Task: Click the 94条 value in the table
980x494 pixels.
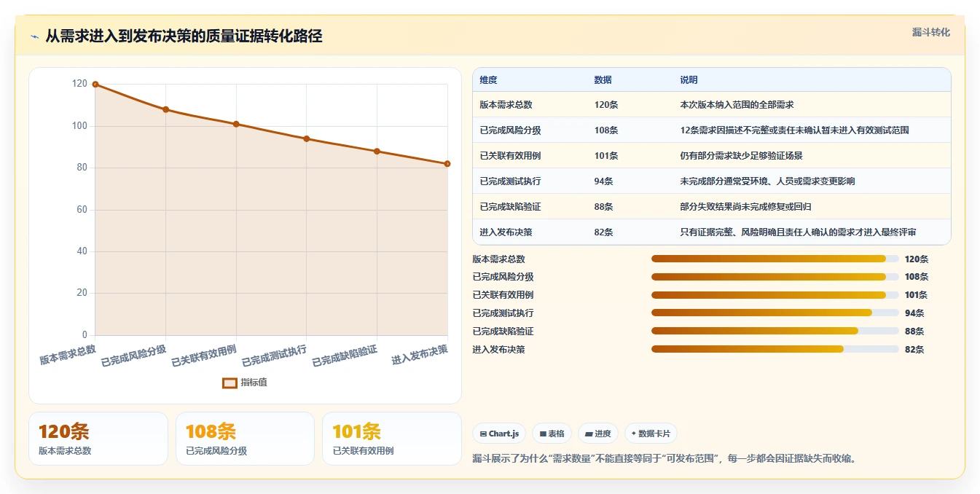Action: click(x=603, y=181)
